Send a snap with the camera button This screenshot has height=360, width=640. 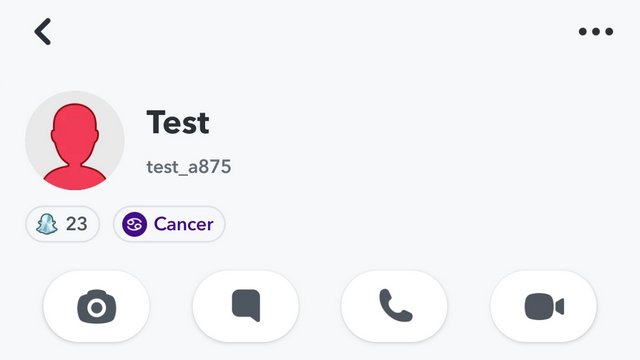tap(96, 306)
